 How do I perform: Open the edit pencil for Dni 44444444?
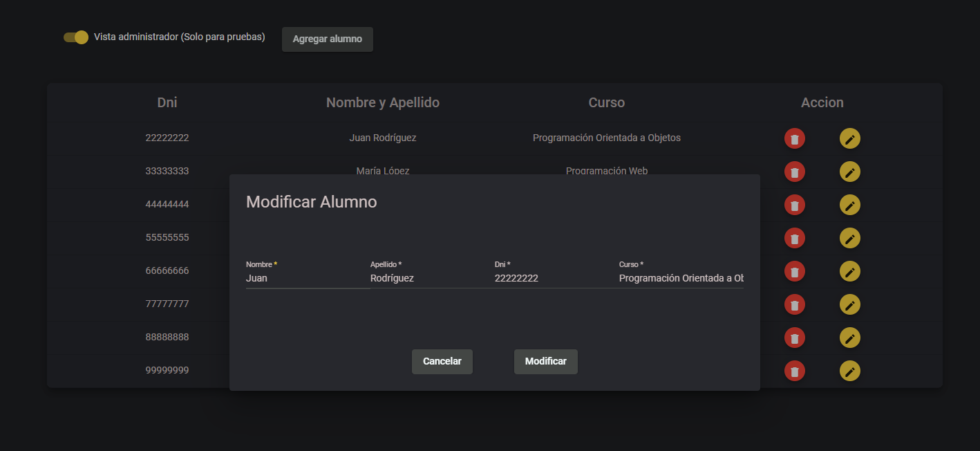click(849, 205)
